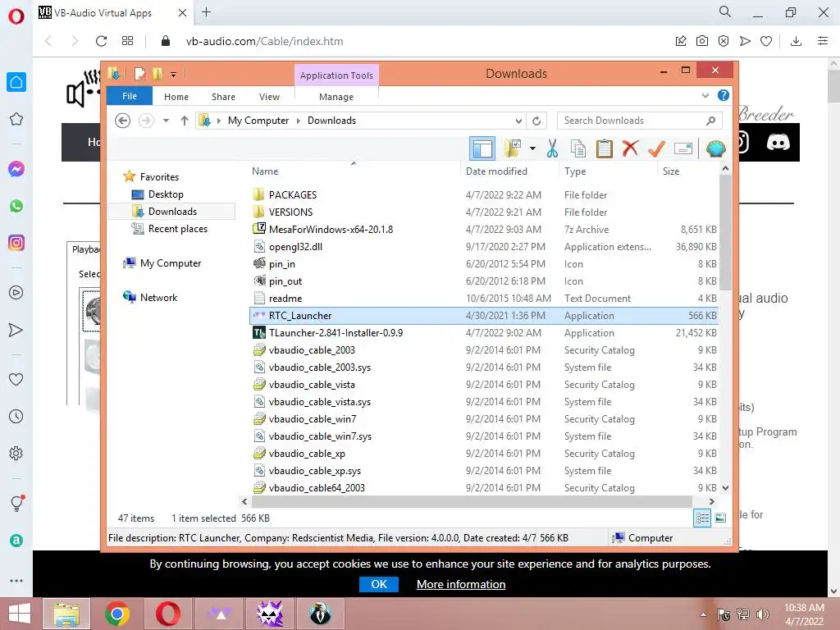The image size is (840, 630).
Task: Open Opera bookmarks star sidebar icon
Action: click(x=16, y=119)
